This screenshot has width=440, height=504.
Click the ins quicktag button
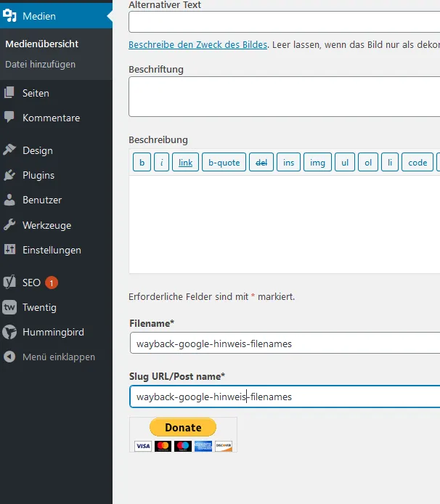pyautogui.click(x=289, y=162)
